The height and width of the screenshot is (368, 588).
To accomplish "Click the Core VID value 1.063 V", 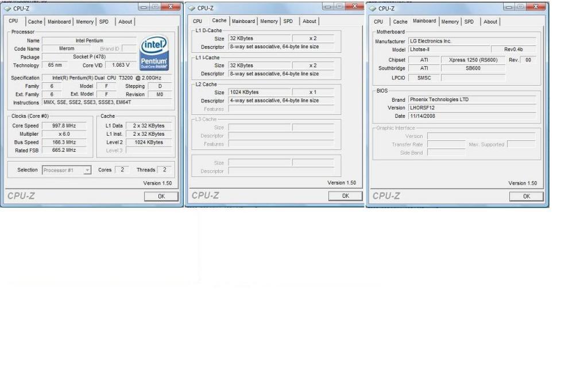I will pyautogui.click(x=121, y=65).
